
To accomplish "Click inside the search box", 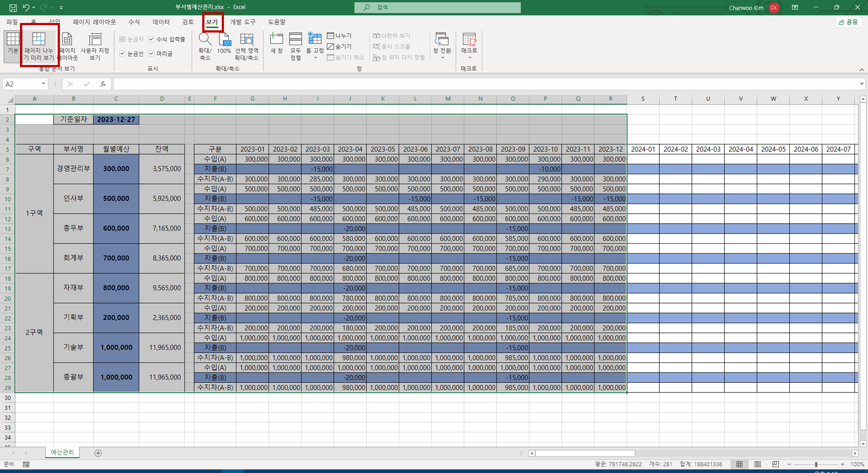I will click(437, 7).
